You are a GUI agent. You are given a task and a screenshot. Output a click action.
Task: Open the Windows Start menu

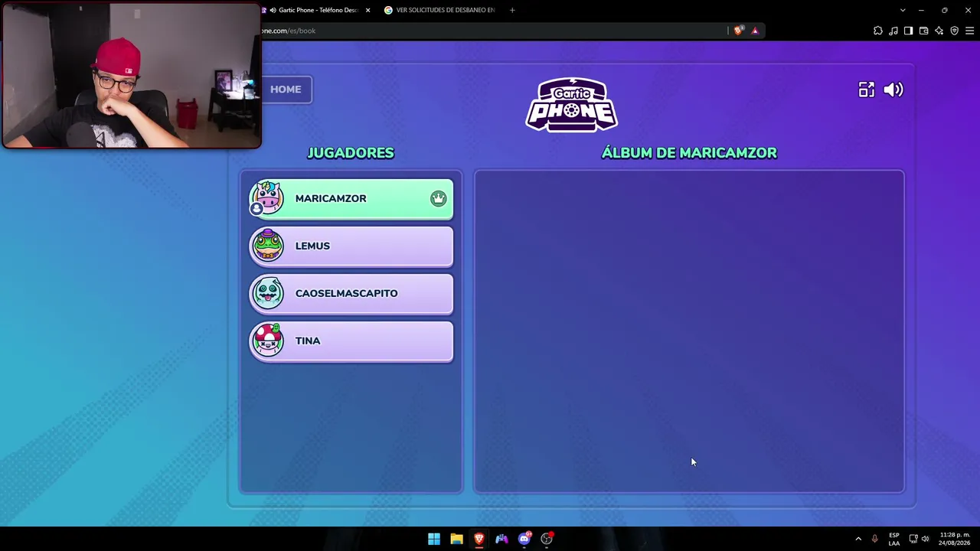(434, 539)
